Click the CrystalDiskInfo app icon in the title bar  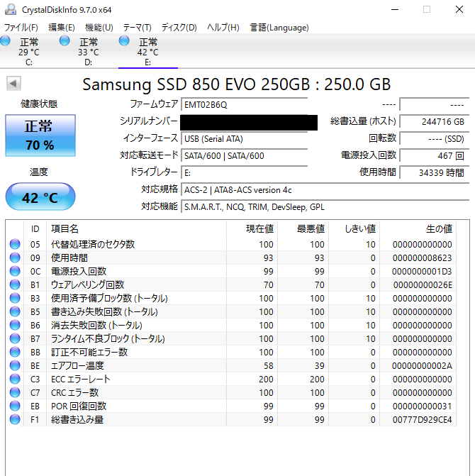pyautogui.click(x=11, y=9)
